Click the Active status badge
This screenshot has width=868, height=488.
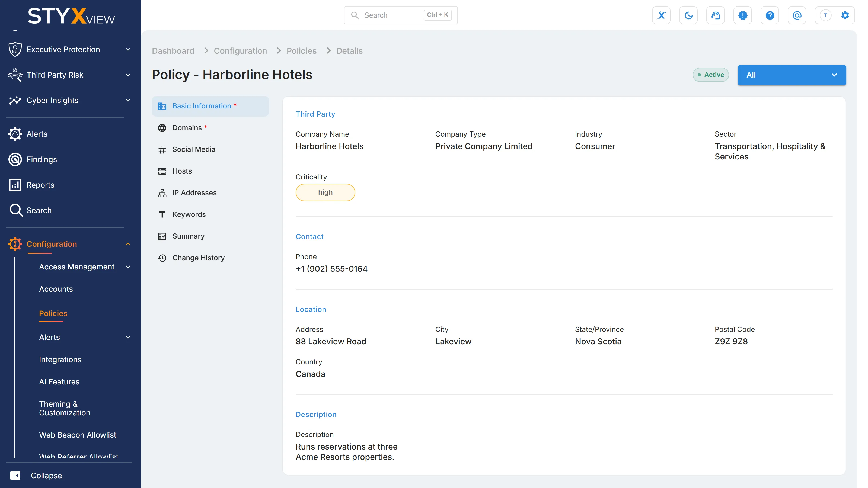711,75
